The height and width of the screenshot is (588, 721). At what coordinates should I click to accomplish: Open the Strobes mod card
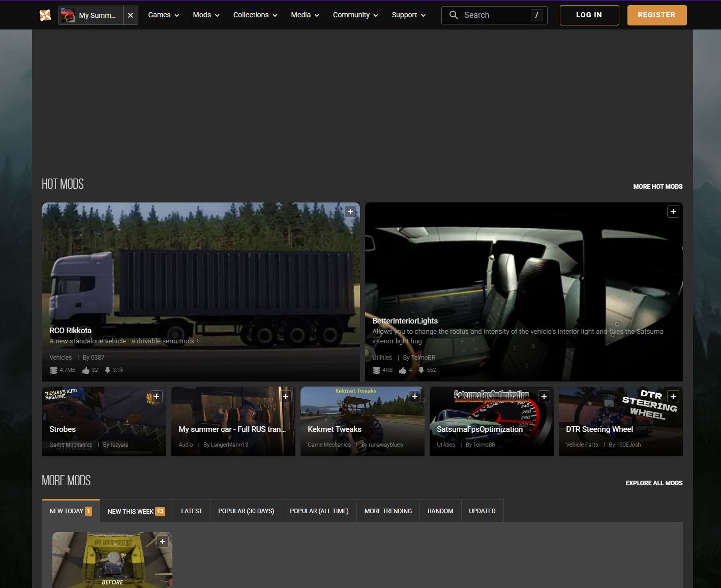click(104, 421)
